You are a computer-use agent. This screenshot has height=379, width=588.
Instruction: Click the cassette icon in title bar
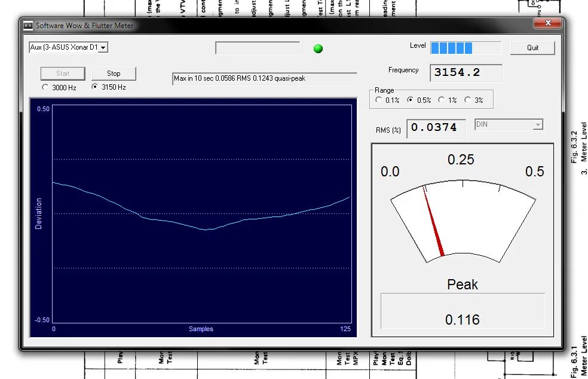click(x=28, y=26)
